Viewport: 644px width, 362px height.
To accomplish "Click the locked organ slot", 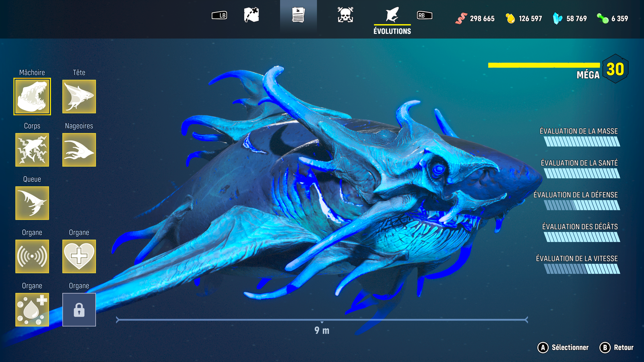I will point(79,309).
